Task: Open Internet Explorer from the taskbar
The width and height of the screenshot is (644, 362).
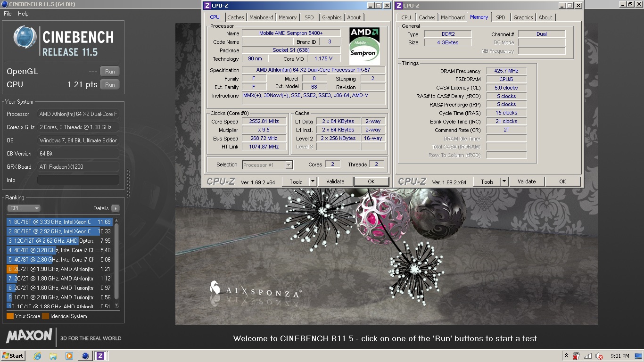Action: (x=37, y=356)
